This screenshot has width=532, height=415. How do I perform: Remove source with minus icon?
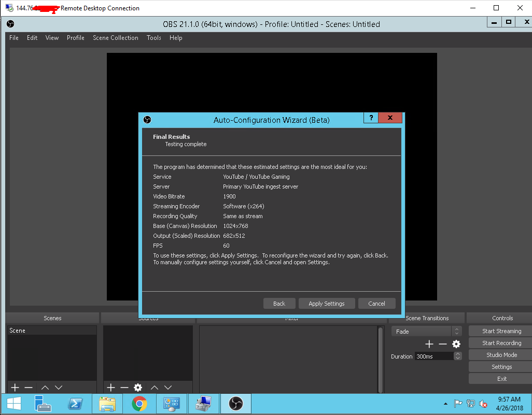pyautogui.click(x=124, y=387)
